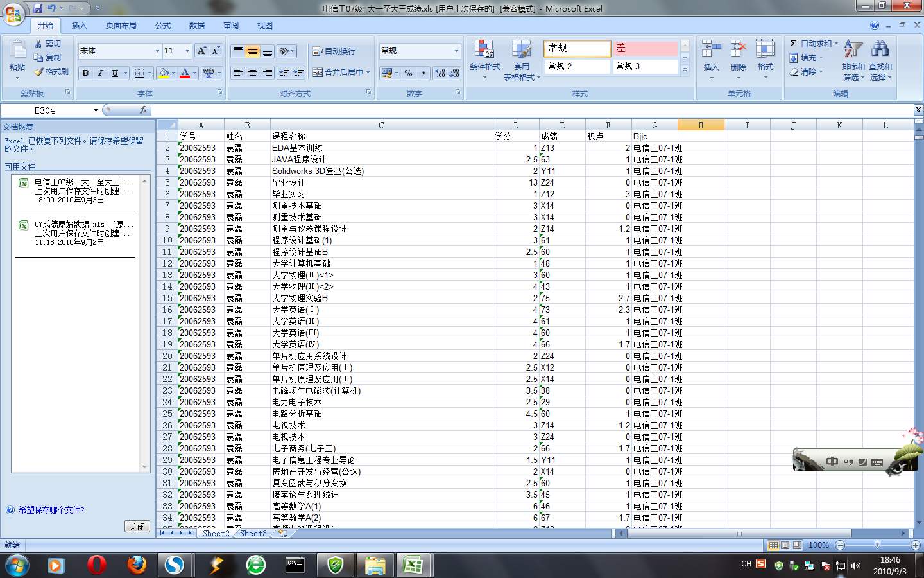
Task: Apply comma number style
Action: click(x=424, y=73)
